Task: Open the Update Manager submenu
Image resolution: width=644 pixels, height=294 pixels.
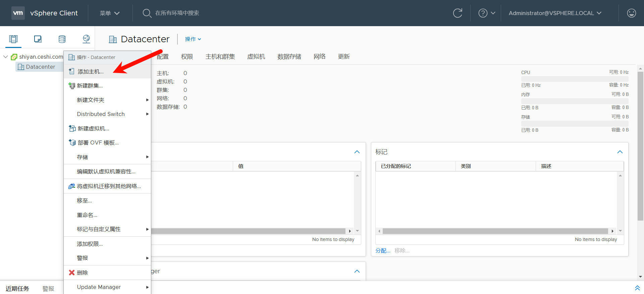Action: tap(107, 287)
